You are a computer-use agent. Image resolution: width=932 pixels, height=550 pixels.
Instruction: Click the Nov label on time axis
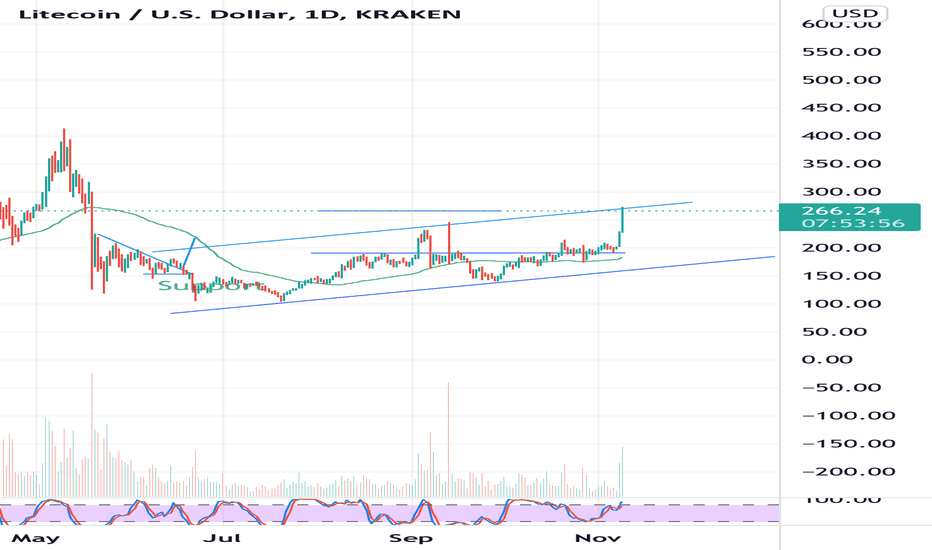[598, 539]
